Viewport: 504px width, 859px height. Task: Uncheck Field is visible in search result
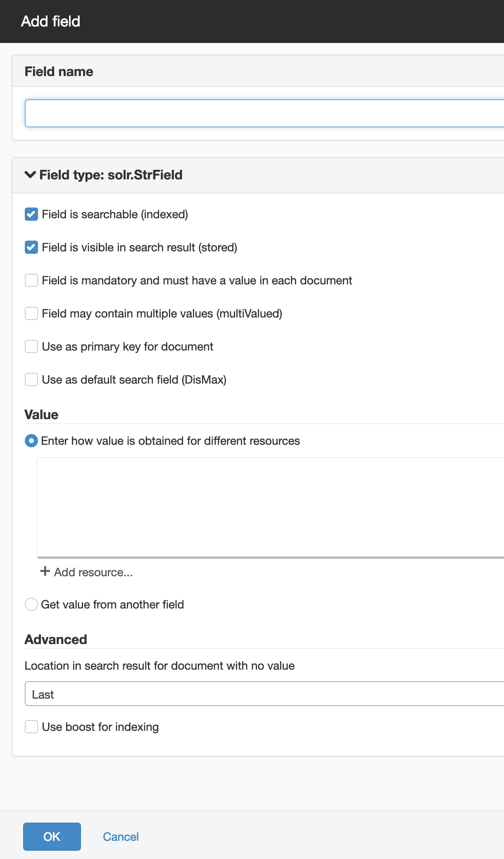pos(31,247)
